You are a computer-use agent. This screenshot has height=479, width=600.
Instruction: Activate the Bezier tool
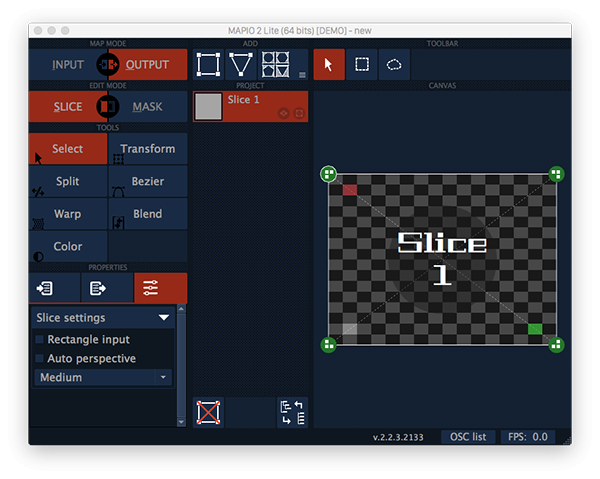148,181
